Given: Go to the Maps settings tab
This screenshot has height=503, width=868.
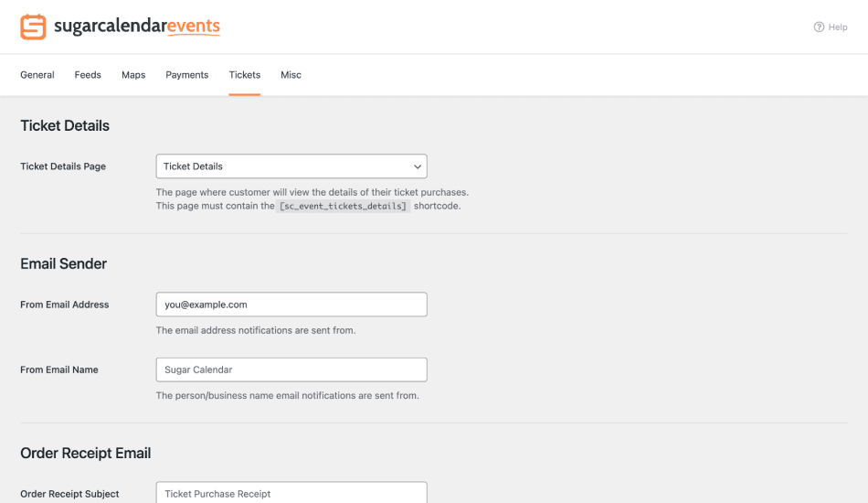Looking at the screenshot, I should click(133, 75).
